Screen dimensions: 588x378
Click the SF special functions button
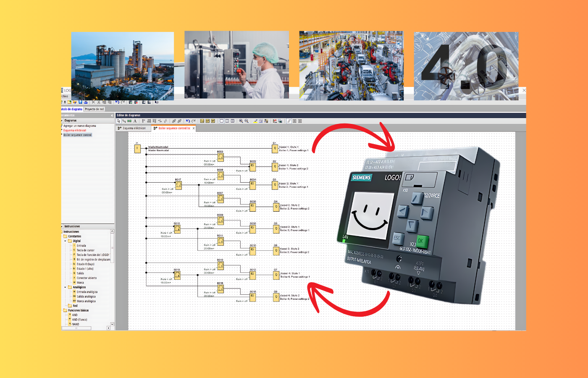point(213,121)
